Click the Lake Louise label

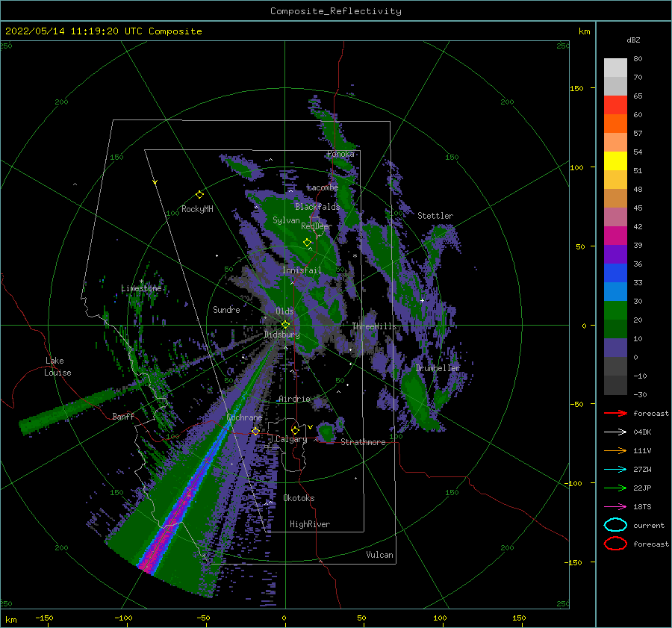click(58, 367)
